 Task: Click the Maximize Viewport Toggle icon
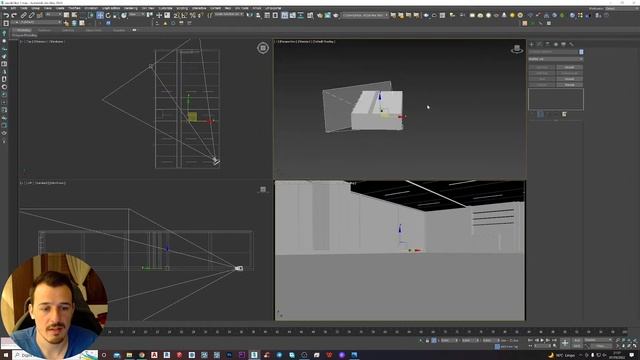pyautogui.click(x=635, y=346)
